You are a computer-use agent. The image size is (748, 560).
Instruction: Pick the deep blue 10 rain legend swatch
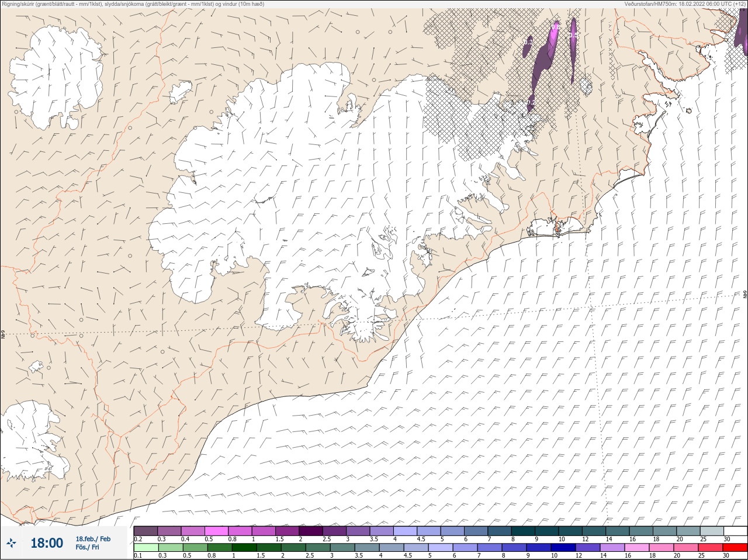563,548
